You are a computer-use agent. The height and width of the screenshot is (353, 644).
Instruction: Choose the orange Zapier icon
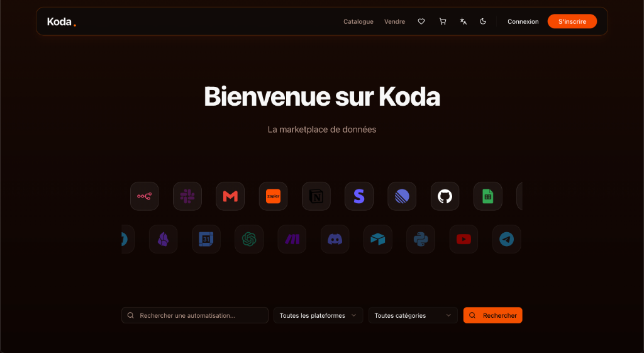click(x=273, y=196)
